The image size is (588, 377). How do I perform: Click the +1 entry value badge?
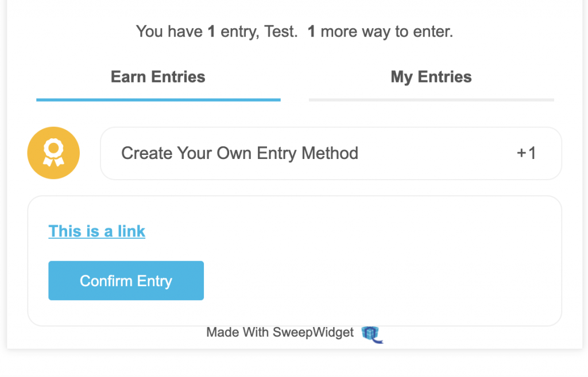(526, 153)
